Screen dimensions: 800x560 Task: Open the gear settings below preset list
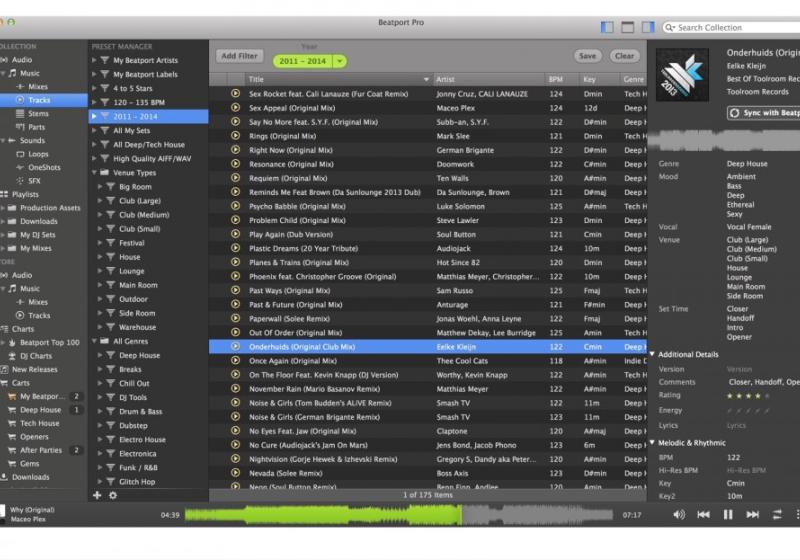111,495
